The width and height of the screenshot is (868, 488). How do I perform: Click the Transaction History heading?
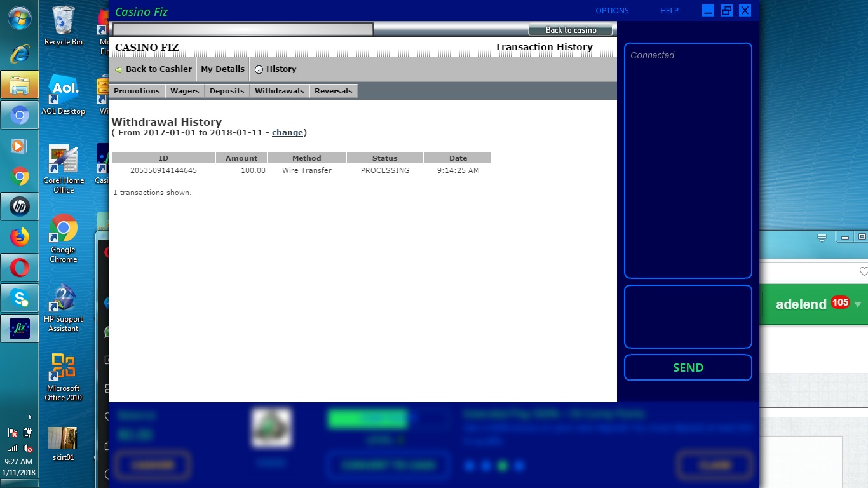[x=544, y=47]
